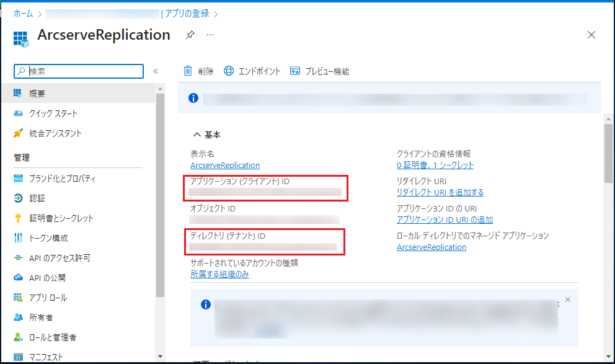Open 0 証明書、1 シークレット link

click(435, 166)
